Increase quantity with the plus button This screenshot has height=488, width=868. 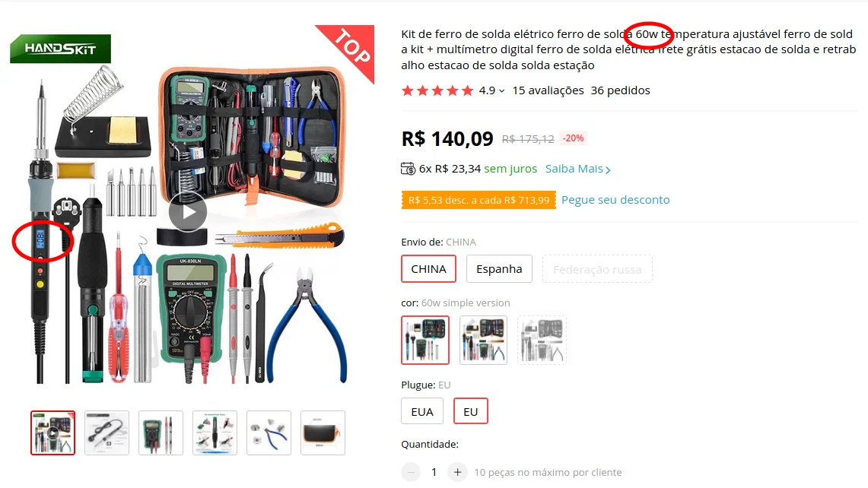click(457, 472)
